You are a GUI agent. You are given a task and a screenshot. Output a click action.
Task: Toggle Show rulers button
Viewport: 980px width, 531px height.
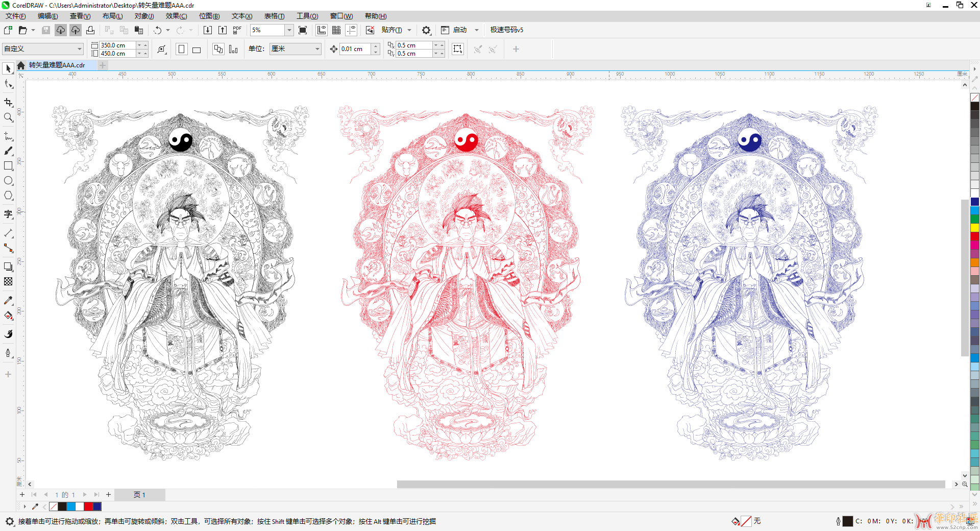pos(322,30)
